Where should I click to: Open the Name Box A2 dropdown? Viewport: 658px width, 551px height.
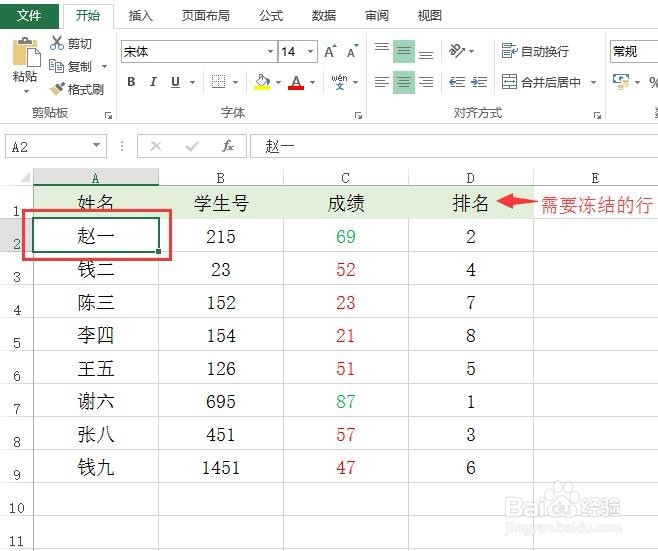[x=97, y=145]
